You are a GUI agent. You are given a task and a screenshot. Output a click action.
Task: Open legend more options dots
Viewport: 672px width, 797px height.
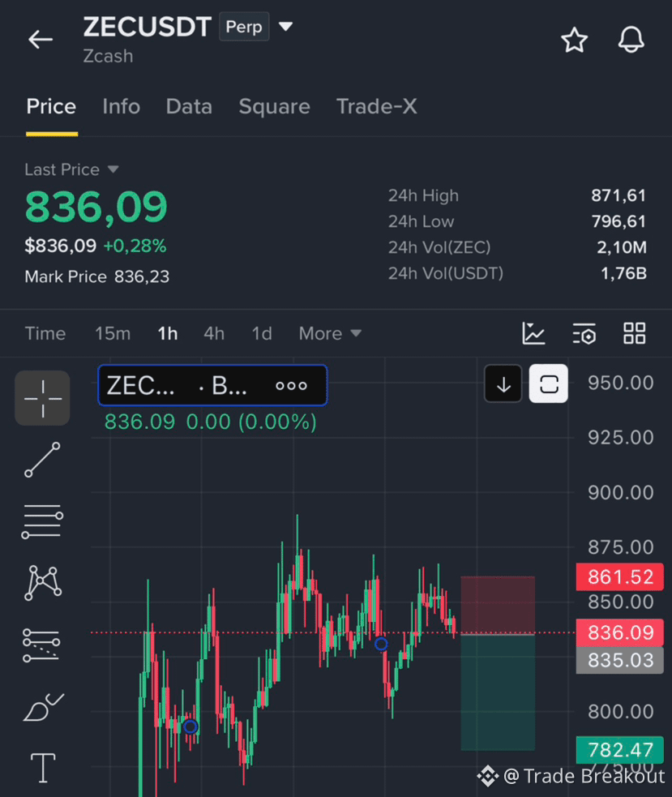(291, 386)
